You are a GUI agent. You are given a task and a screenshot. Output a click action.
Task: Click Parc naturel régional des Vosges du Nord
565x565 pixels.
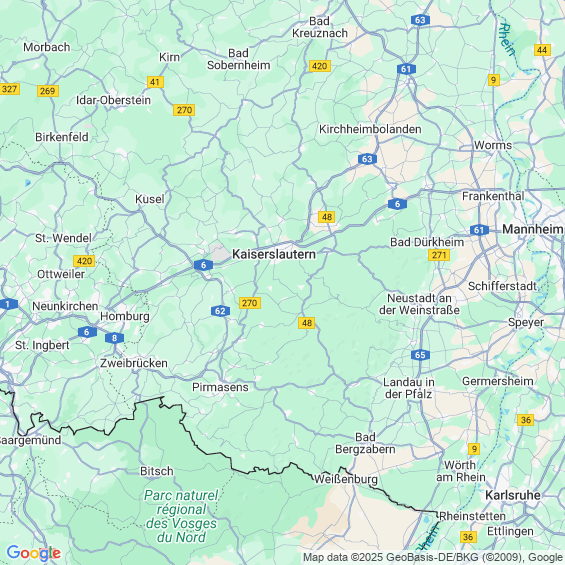click(x=181, y=516)
